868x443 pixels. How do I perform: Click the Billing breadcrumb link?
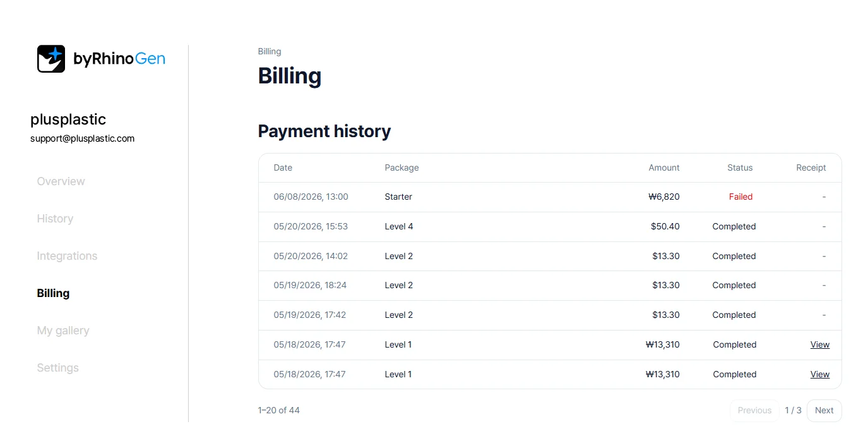point(270,51)
